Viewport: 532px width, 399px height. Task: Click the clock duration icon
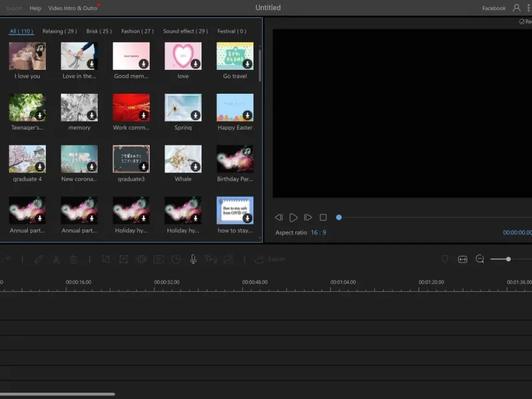(176, 259)
